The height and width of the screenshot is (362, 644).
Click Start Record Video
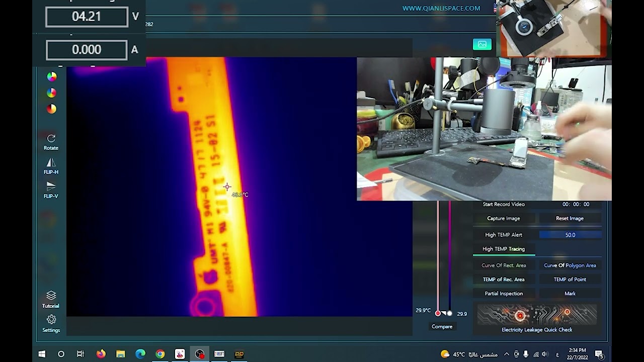(504, 204)
